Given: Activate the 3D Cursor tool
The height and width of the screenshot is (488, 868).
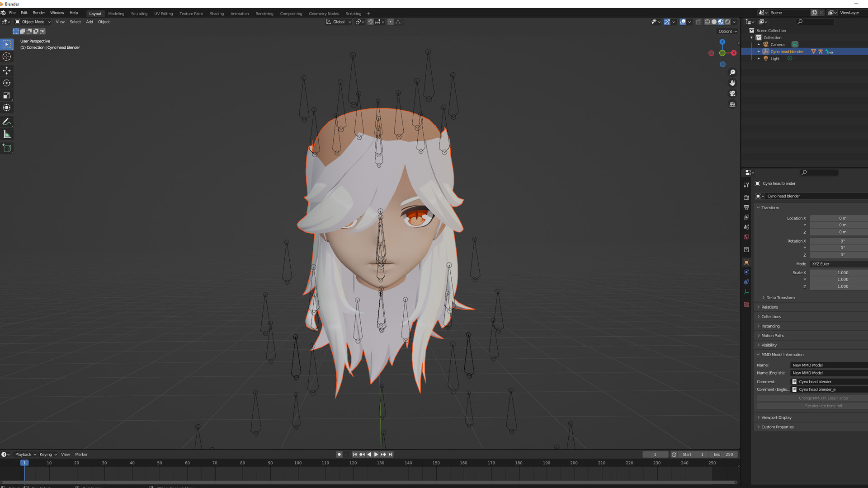Looking at the screenshot, I should coord(7,57).
